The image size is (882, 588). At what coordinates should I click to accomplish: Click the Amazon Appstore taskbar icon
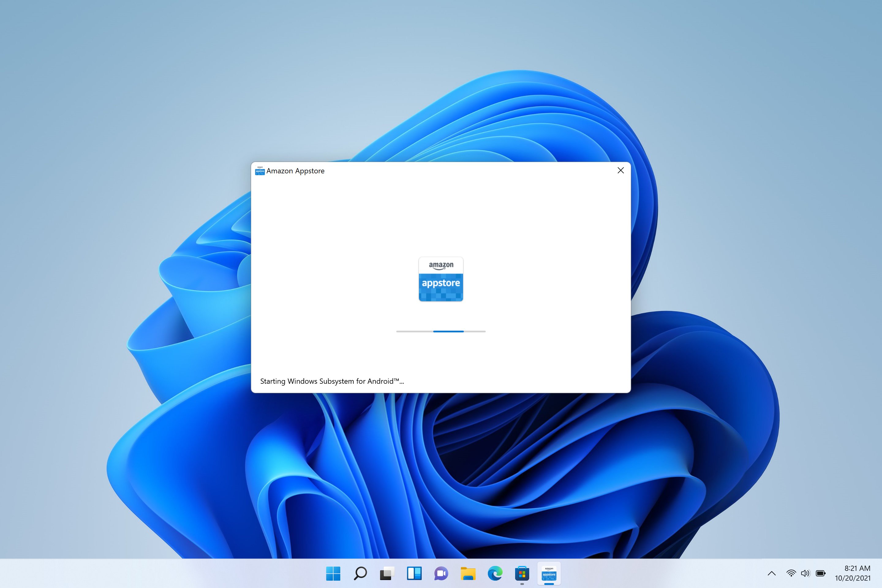[x=549, y=573]
